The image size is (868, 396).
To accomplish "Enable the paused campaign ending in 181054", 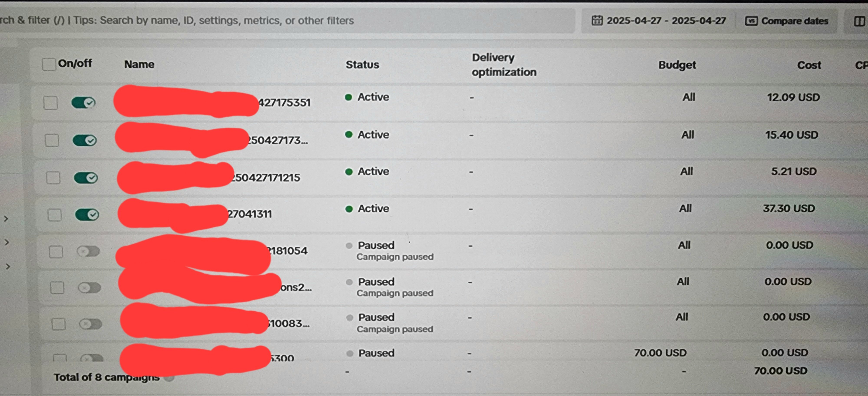I will [x=88, y=251].
